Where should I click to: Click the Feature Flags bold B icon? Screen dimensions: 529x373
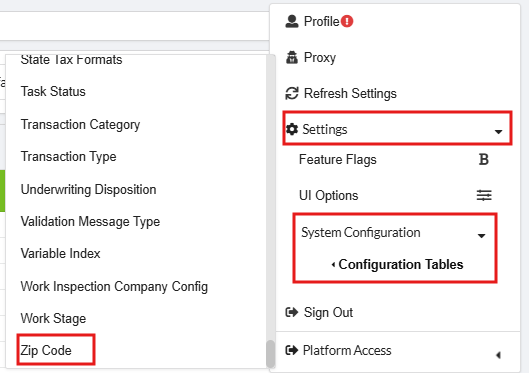[484, 159]
